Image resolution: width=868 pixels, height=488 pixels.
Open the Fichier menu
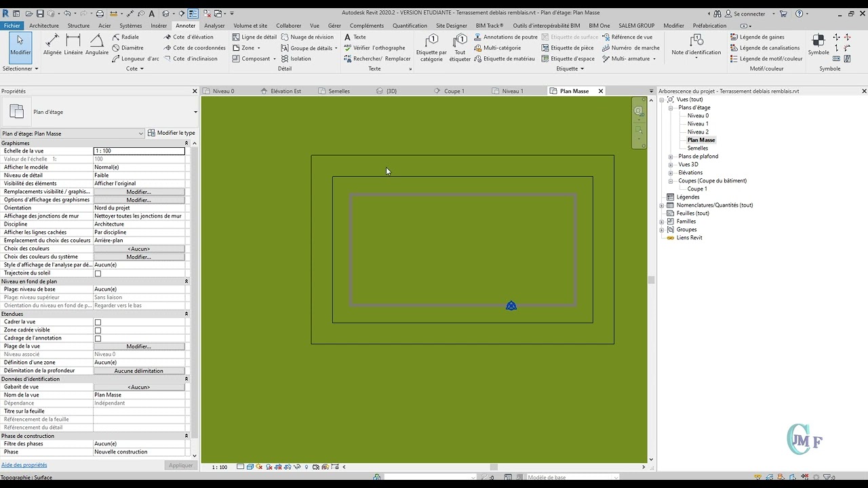point(12,26)
